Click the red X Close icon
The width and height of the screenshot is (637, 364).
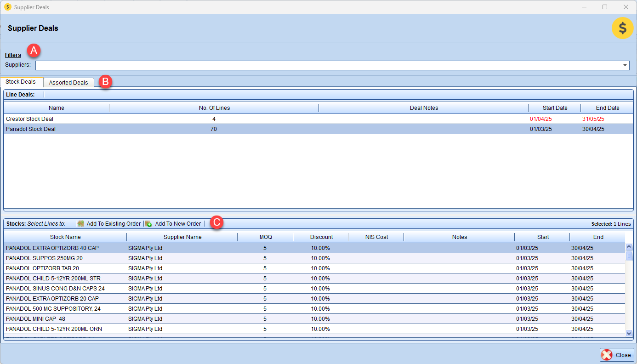pyautogui.click(x=607, y=355)
